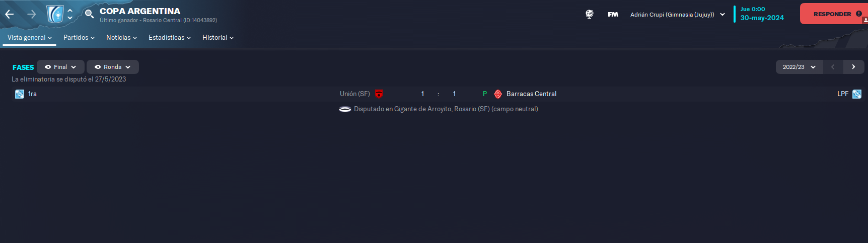Open the Estadísticas tab
The height and width of the screenshot is (243, 868).
click(x=169, y=38)
